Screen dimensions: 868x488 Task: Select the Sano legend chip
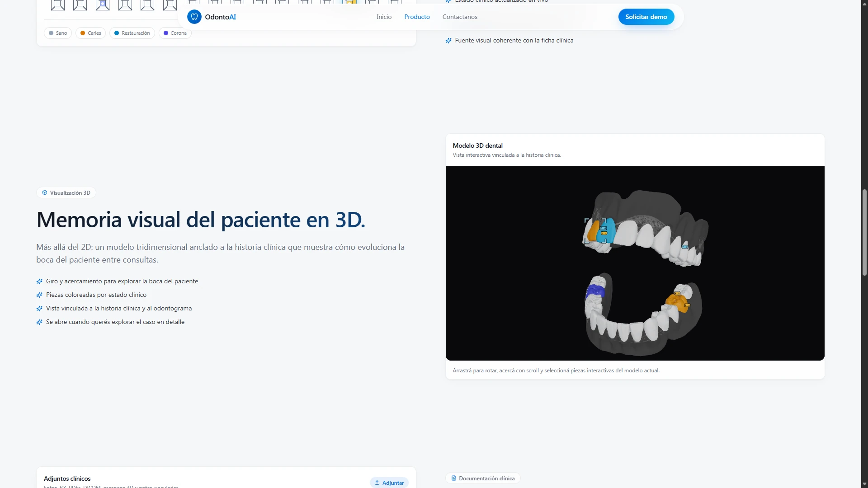coord(58,33)
